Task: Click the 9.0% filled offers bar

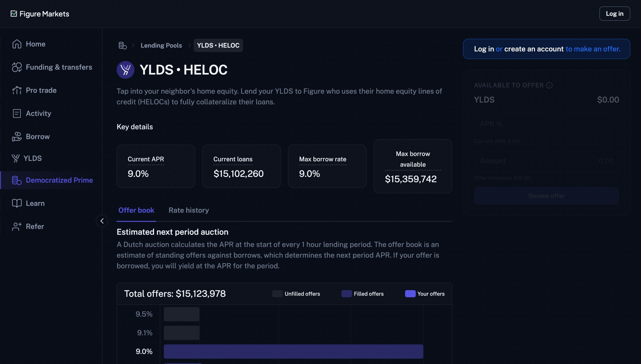Action: 293,351
